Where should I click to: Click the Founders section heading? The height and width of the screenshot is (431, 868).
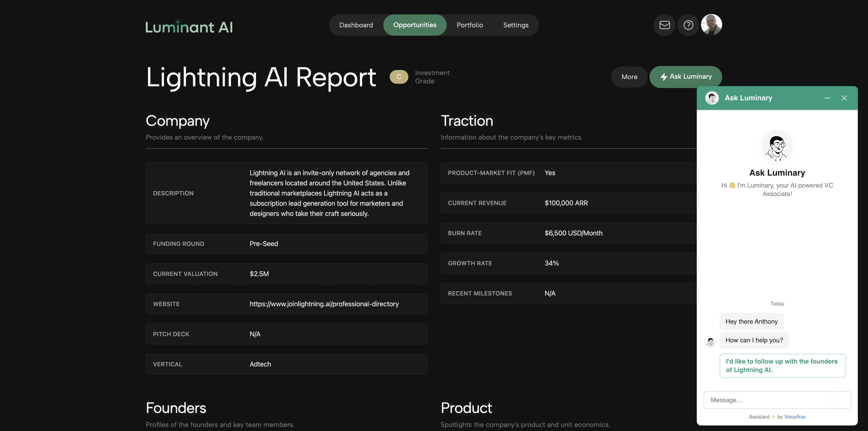tap(176, 408)
